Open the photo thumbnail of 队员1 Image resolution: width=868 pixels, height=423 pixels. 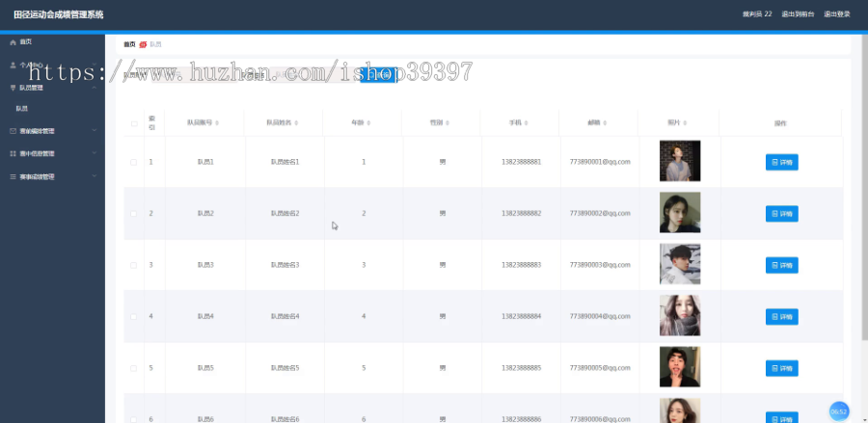[x=680, y=161]
